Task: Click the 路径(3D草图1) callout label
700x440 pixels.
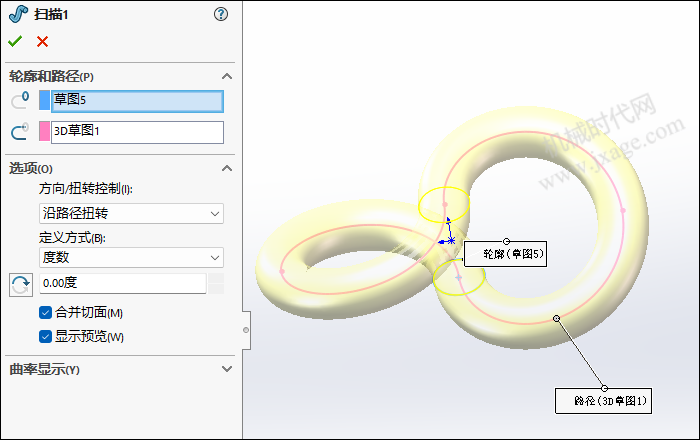Action: [x=604, y=401]
